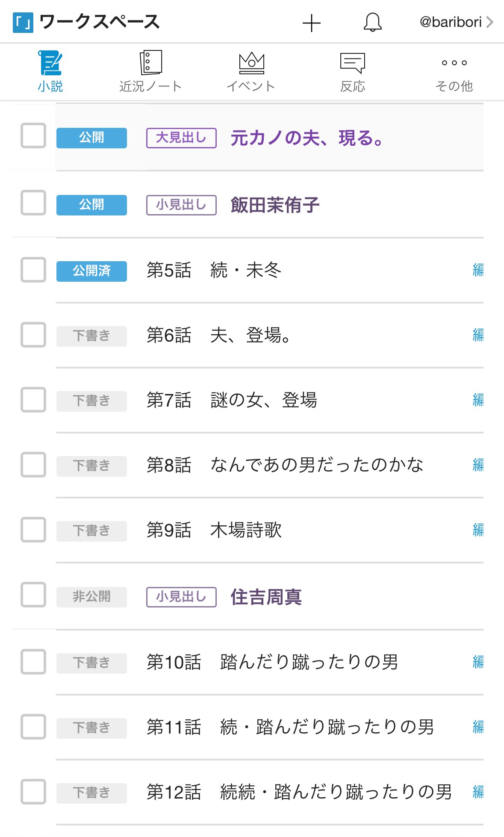Click the Workspace logo icon
This screenshot has height=837, width=504.
23,23
